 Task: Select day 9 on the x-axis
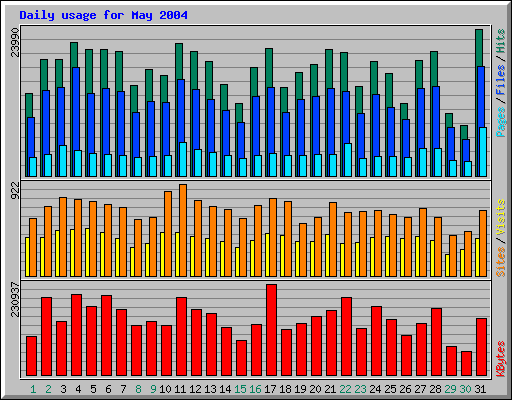[x=153, y=389]
